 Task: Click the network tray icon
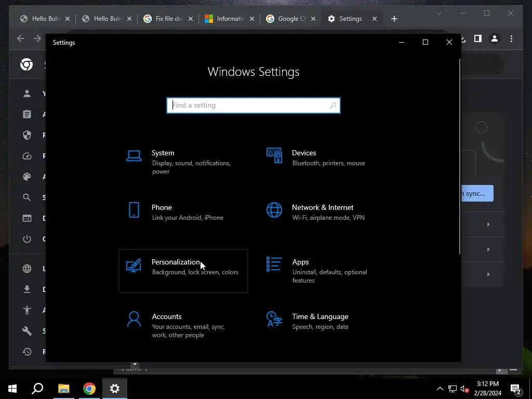(453, 389)
